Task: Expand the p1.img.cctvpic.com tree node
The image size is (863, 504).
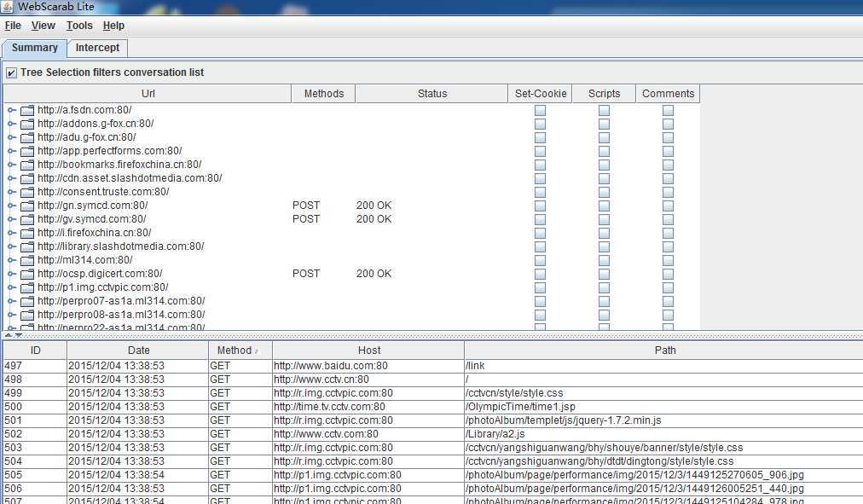Action: tap(12, 287)
